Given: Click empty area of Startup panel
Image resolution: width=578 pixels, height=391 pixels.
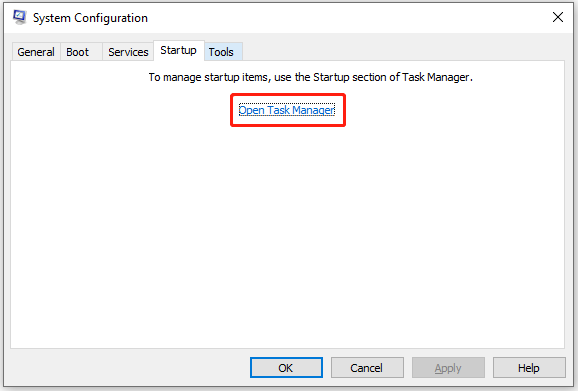Looking at the screenshot, I should click(x=288, y=236).
